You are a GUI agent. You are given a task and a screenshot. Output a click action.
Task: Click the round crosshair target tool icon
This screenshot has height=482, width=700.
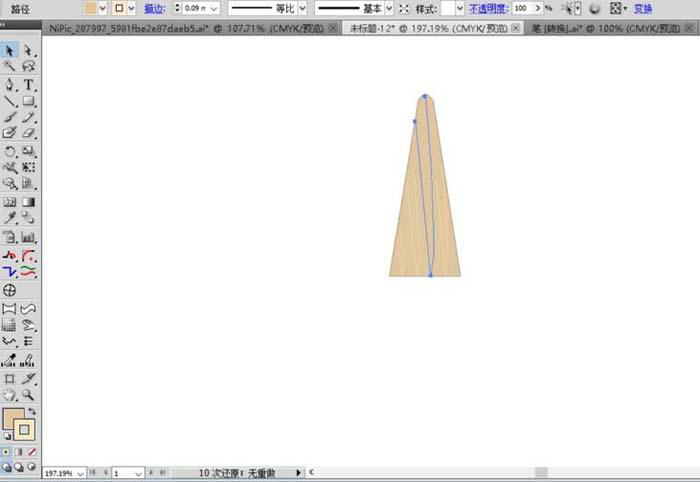(x=9, y=291)
